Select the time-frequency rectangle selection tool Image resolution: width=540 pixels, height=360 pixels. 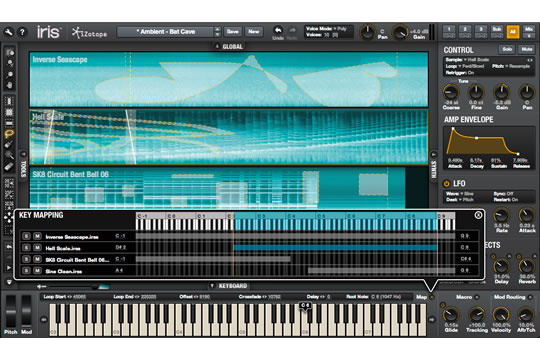(x=9, y=112)
